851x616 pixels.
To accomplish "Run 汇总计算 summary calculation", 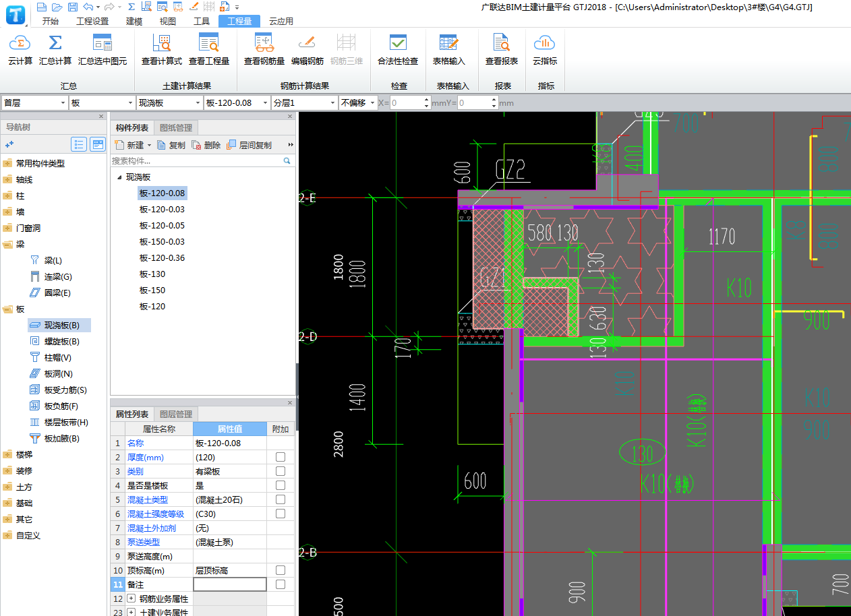I will [x=55, y=51].
